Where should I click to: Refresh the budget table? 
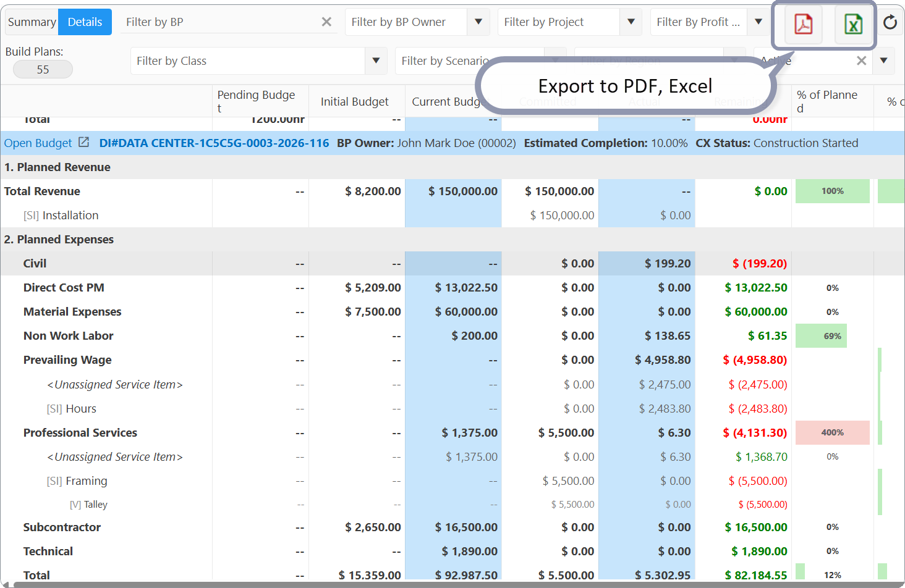click(x=890, y=23)
